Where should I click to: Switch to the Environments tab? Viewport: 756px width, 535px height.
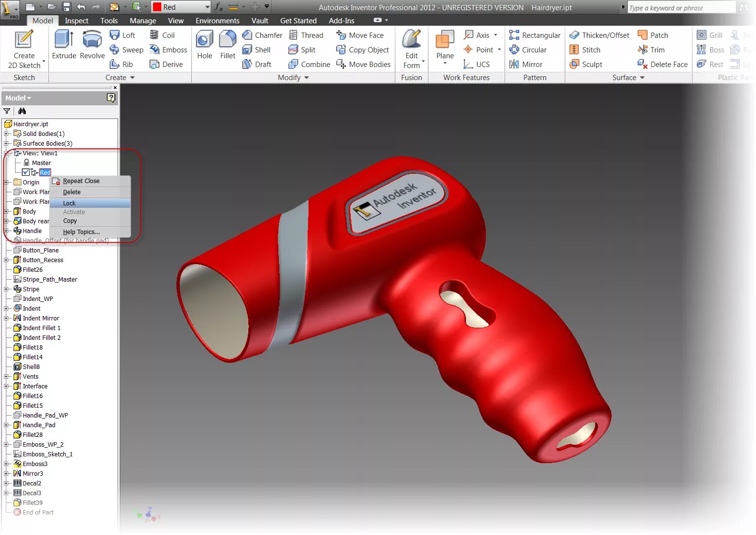217,20
